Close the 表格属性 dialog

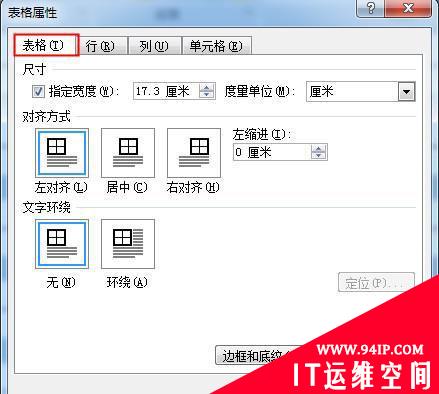click(x=408, y=8)
